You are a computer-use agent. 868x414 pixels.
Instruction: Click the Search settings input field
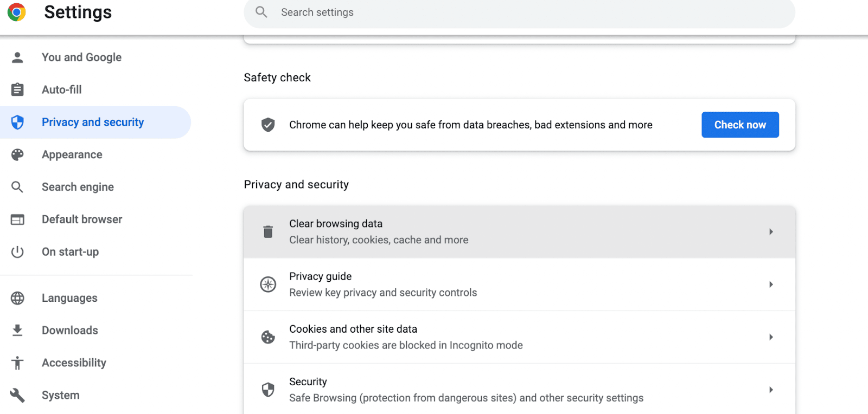(519, 12)
